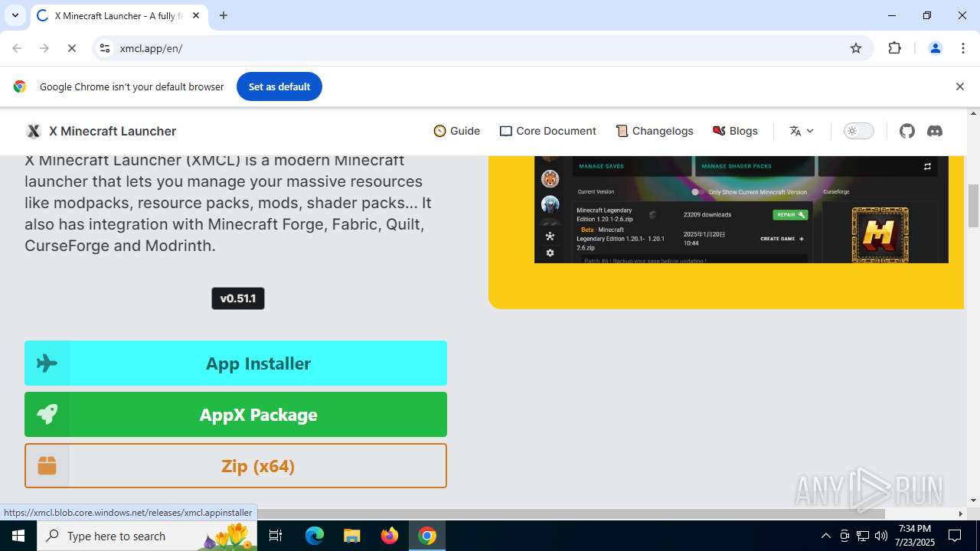980x551 pixels.
Task: Bookmark this page with the star icon
Action: tap(856, 48)
